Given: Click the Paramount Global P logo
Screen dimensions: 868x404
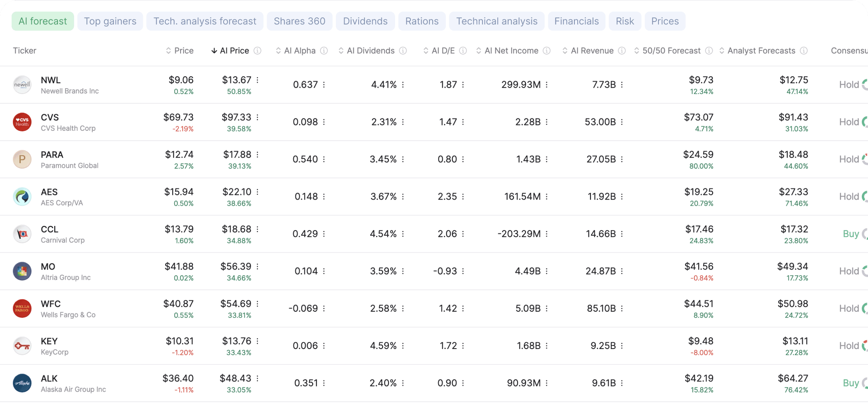Looking at the screenshot, I should [22, 159].
